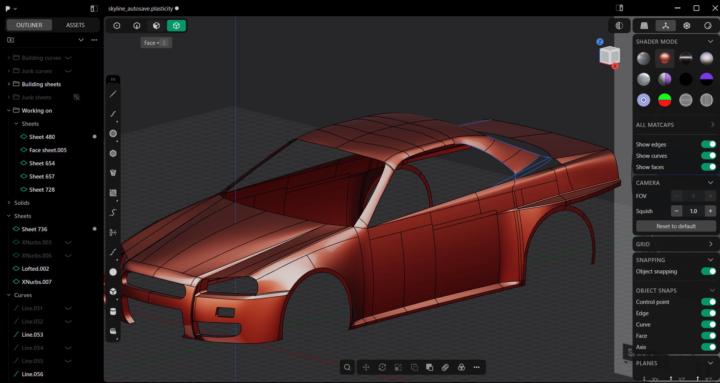Viewport: 720px width, 383px height.
Task: Disable Object snapping toggle
Action: pos(708,271)
